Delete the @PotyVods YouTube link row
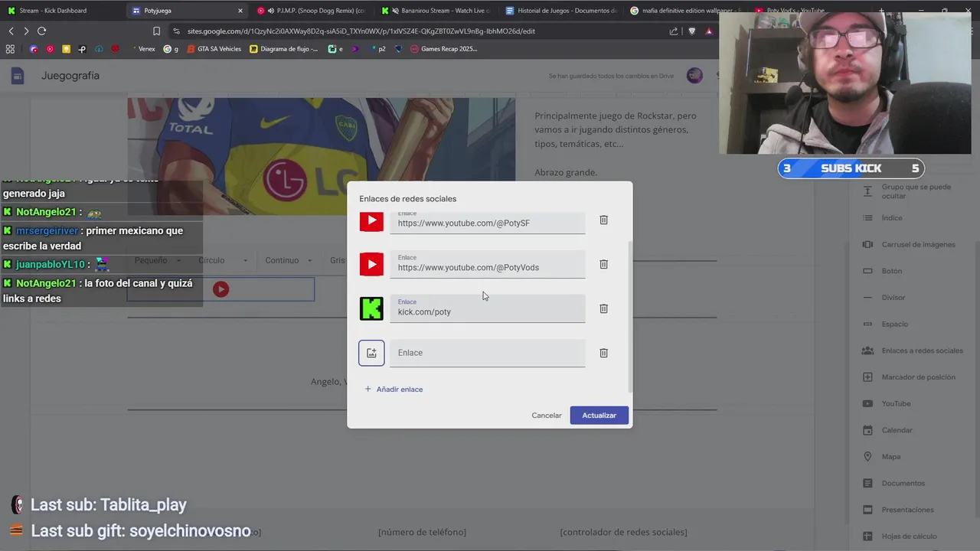The height and width of the screenshot is (551, 980). 603,264
